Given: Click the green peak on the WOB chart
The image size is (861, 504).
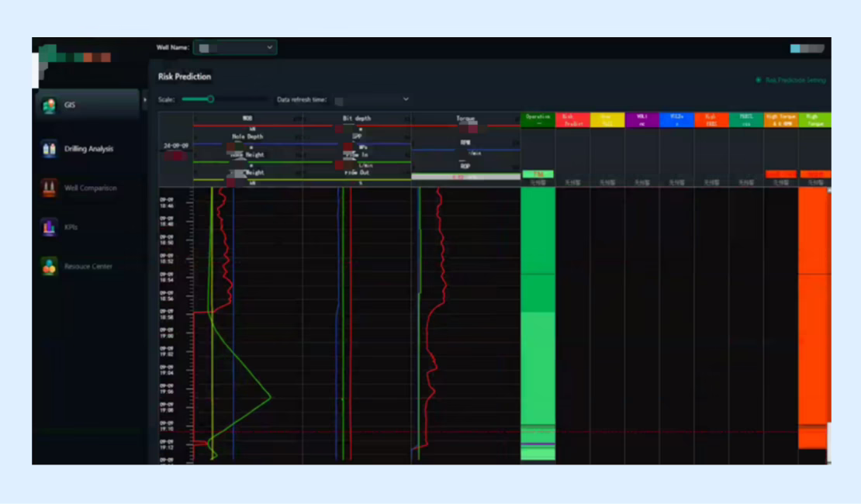Looking at the screenshot, I should point(270,398).
